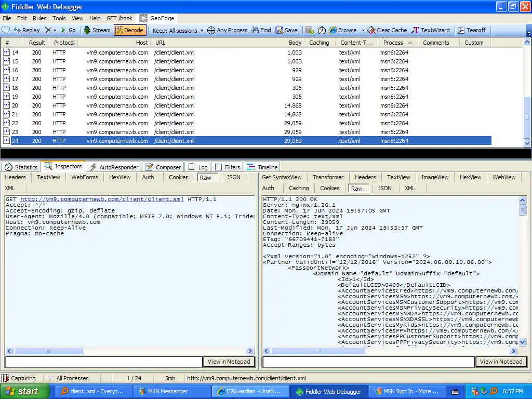Select the response Caching tab
The width and height of the screenshot is (532, 399).
tap(299, 188)
